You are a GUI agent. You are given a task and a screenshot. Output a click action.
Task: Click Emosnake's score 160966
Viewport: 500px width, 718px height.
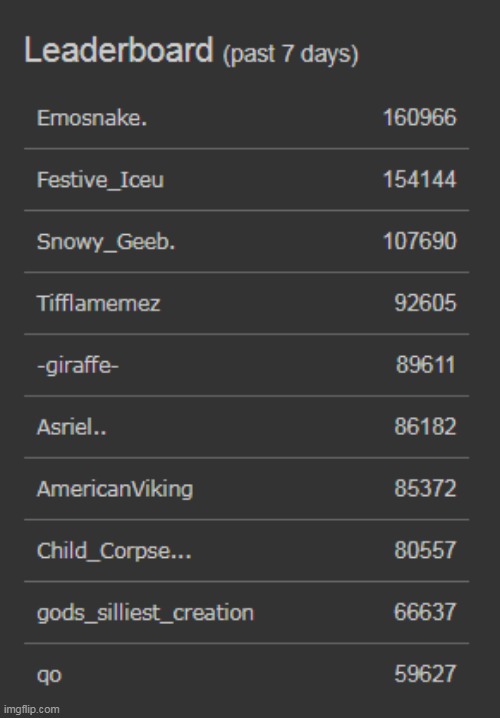(419, 118)
